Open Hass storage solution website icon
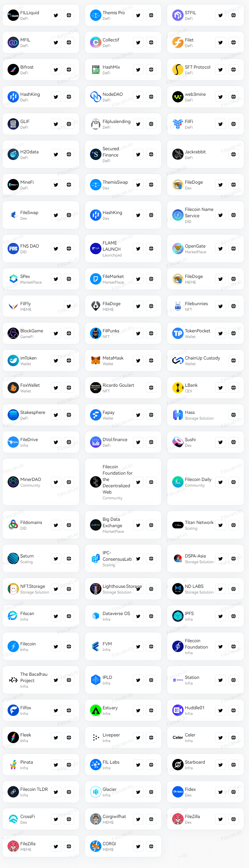Viewport: 249px width, 868px height. coord(234,415)
